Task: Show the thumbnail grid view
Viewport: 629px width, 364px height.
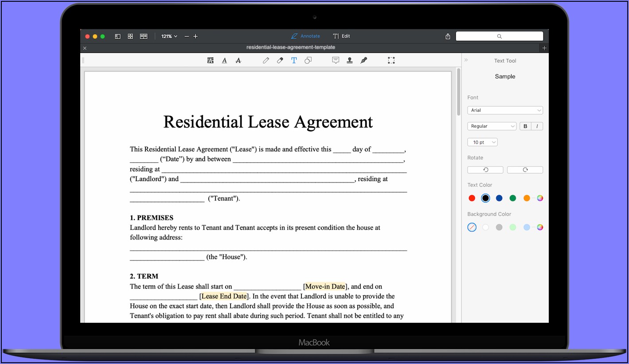Action: [130, 36]
